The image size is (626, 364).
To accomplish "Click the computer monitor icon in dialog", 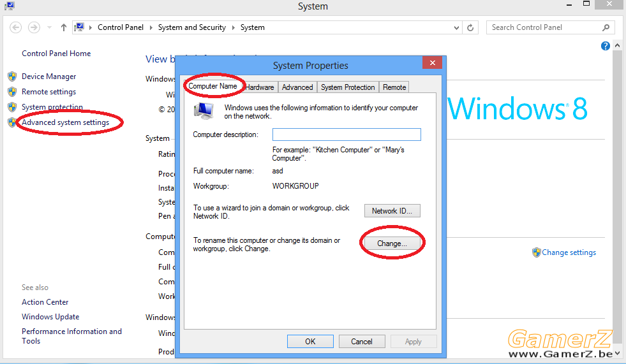I will (x=204, y=111).
